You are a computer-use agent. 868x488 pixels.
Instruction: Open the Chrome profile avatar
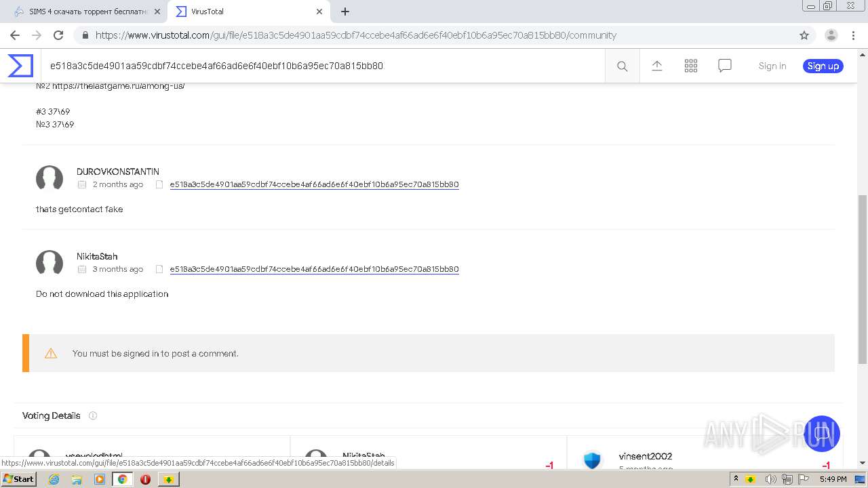pyautogui.click(x=831, y=35)
